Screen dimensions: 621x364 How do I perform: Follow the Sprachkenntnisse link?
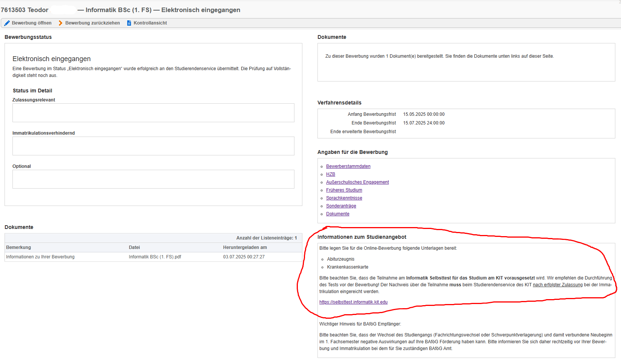pos(344,198)
